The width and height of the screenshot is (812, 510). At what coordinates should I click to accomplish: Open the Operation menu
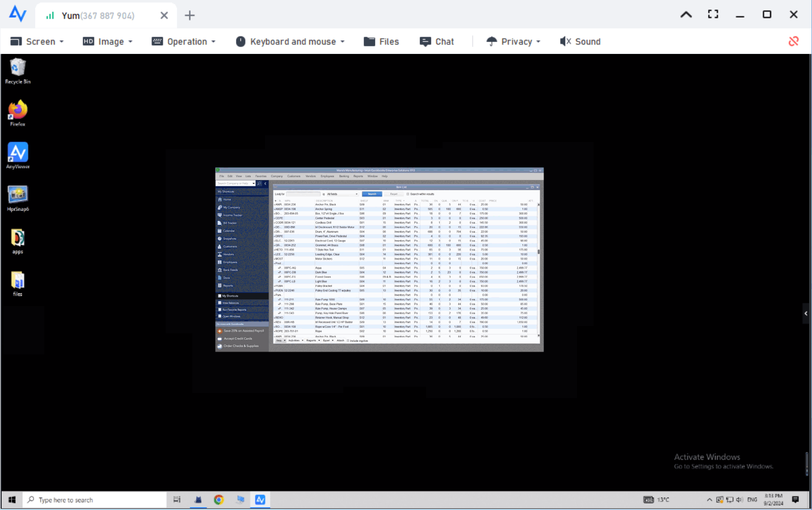click(184, 41)
